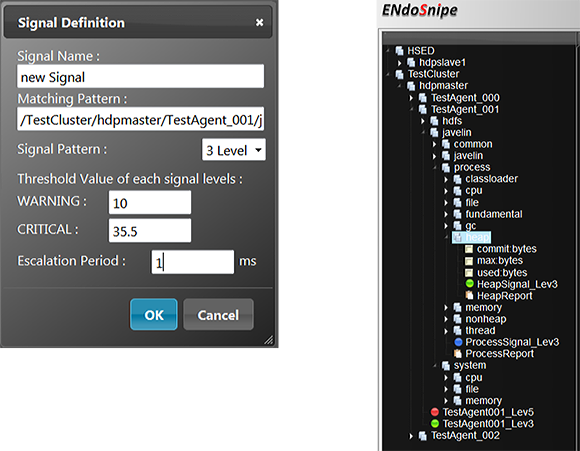580x451 pixels.
Task: Close the Signal Definition dialog
Action: click(260, 23)
